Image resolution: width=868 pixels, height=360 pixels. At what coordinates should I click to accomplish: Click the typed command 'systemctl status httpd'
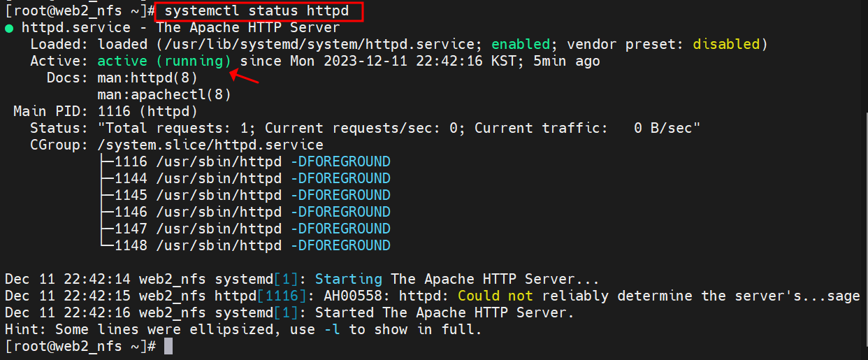point(256,11)
